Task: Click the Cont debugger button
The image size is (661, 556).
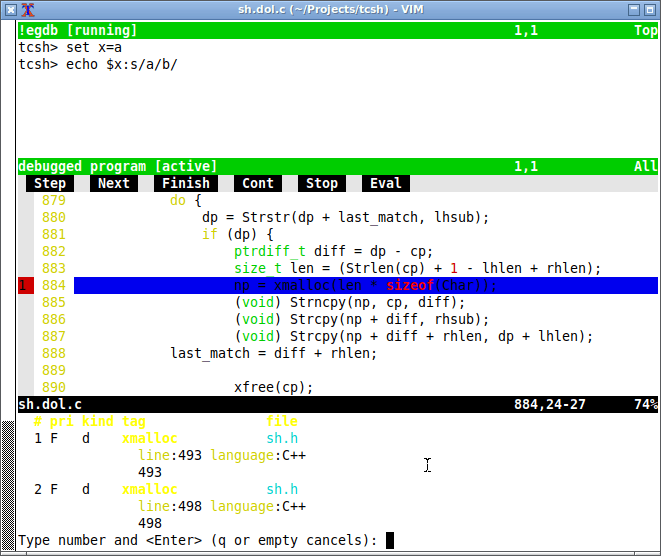Action: tap(258, 183)
